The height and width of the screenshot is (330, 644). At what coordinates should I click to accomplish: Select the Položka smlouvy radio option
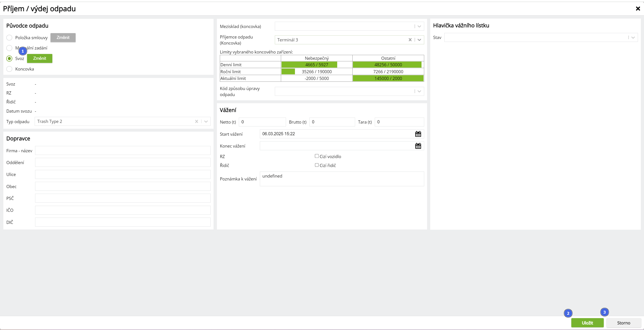(9, 38)
